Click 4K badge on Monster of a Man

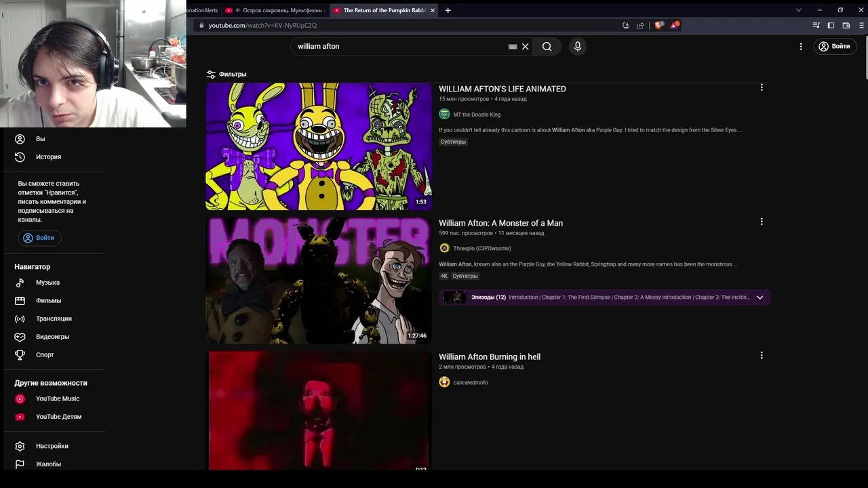click(x=444, y=276)
